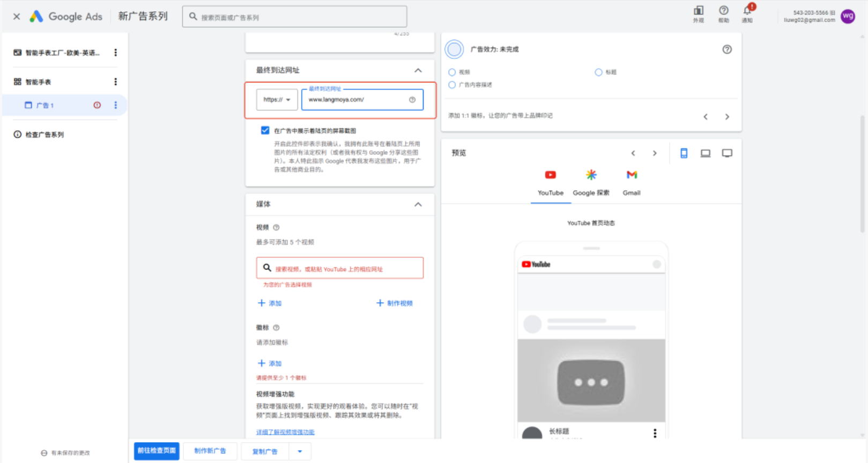The width and height of the screenshot is (868, 463).
Task: Click the 前往检查页面 button
Action: pyautogui.click(x=157, y=451)
